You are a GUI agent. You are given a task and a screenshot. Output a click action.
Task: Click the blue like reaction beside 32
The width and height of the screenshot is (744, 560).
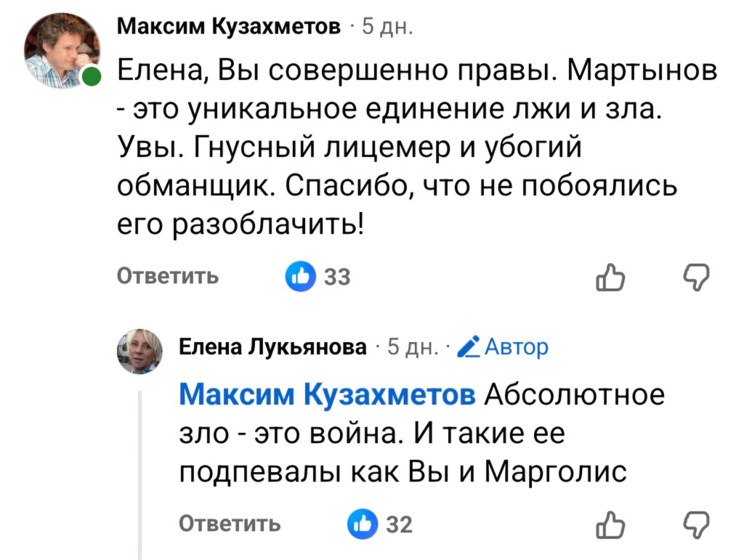(x=363, y=524)
